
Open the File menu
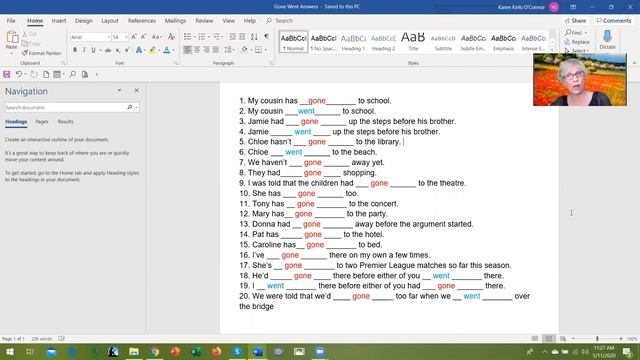click(x=11, y=21)
